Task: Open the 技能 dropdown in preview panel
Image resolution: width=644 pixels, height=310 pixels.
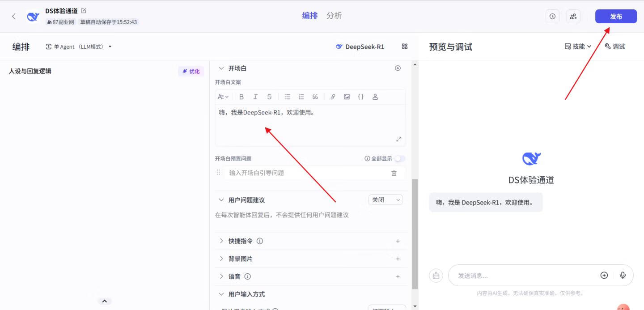Action: 577,46
